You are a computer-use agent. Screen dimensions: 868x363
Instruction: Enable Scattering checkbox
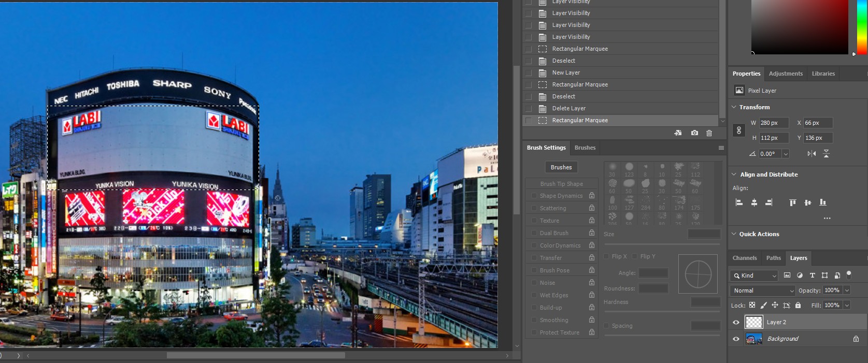[x=533, y=208]
